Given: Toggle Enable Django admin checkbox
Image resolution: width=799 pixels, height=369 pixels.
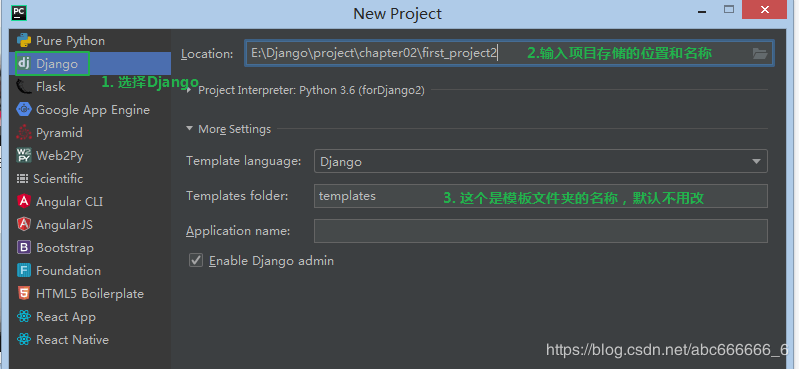Looking at the screenshot, I should [196, 260].
